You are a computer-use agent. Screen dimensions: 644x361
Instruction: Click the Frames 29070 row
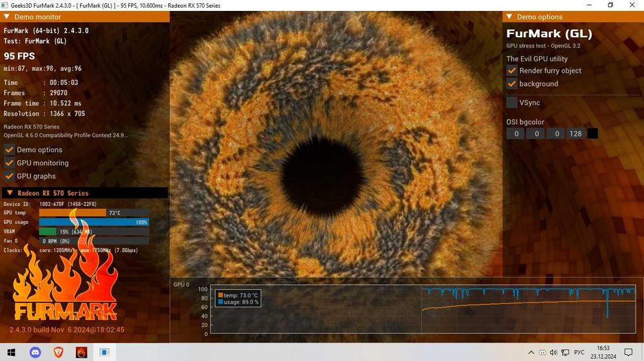coord(35,93)
